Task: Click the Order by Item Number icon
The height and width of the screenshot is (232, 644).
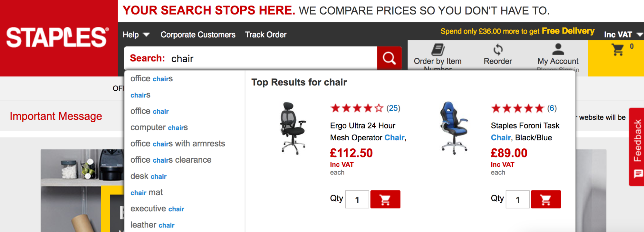Action: [x=438, y=50]
